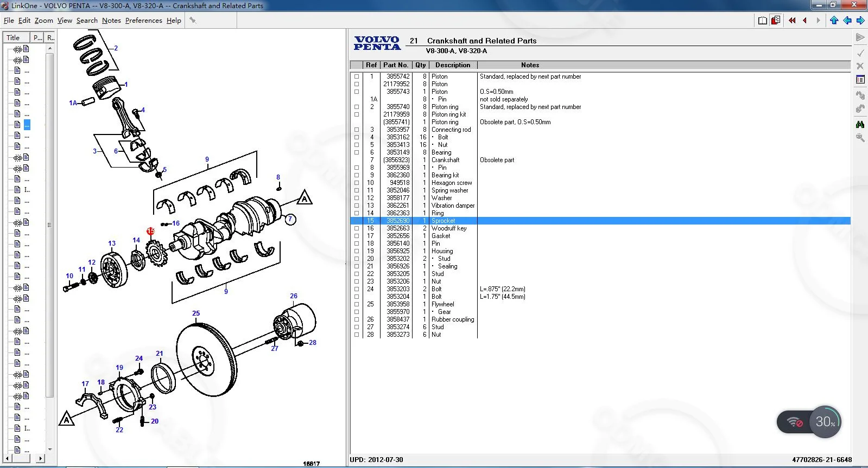Click part number 3862360 for Bearing kit

point(398,175)
